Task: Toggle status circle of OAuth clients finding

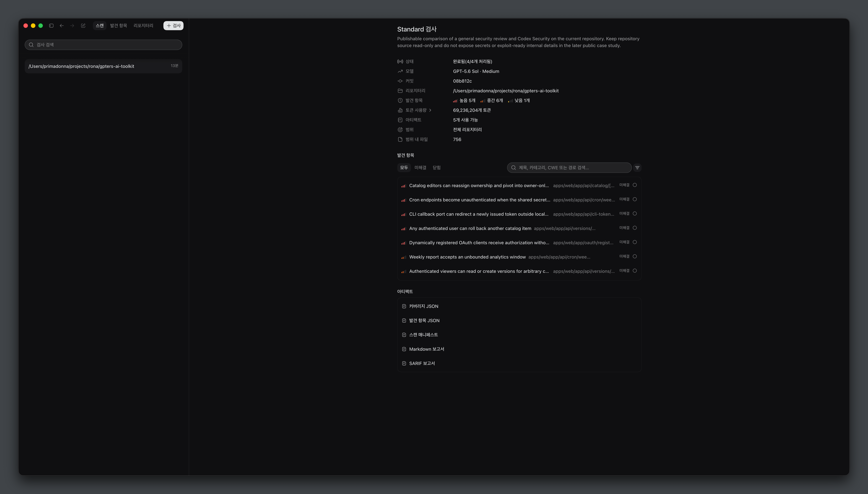Action: pos(634,242)
